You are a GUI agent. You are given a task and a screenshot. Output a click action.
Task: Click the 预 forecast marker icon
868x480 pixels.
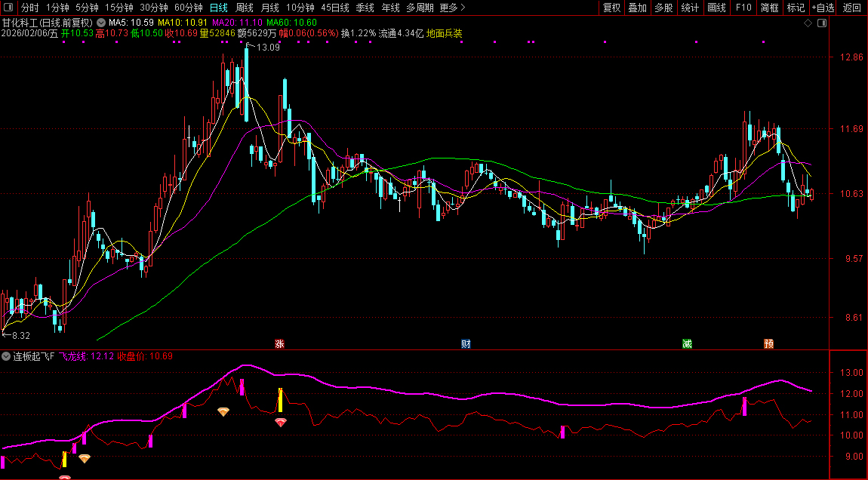pos(769,344)
